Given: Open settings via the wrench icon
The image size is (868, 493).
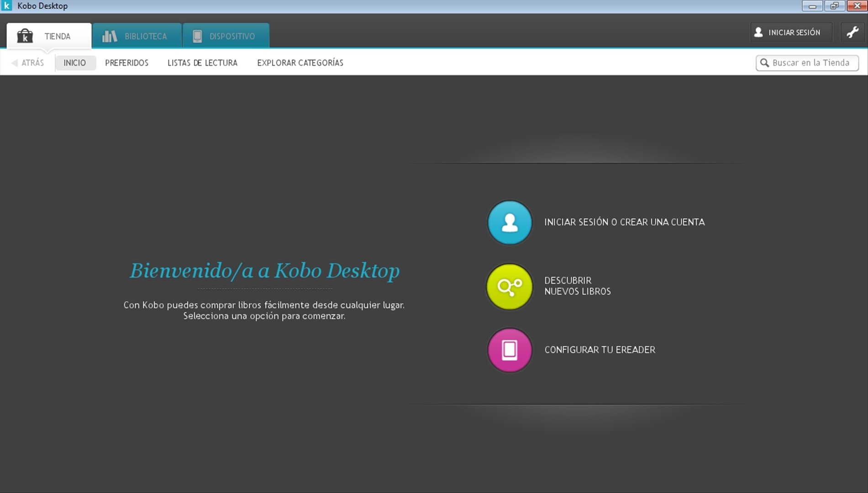Looking at the screenshot, I should pos(852,32).
